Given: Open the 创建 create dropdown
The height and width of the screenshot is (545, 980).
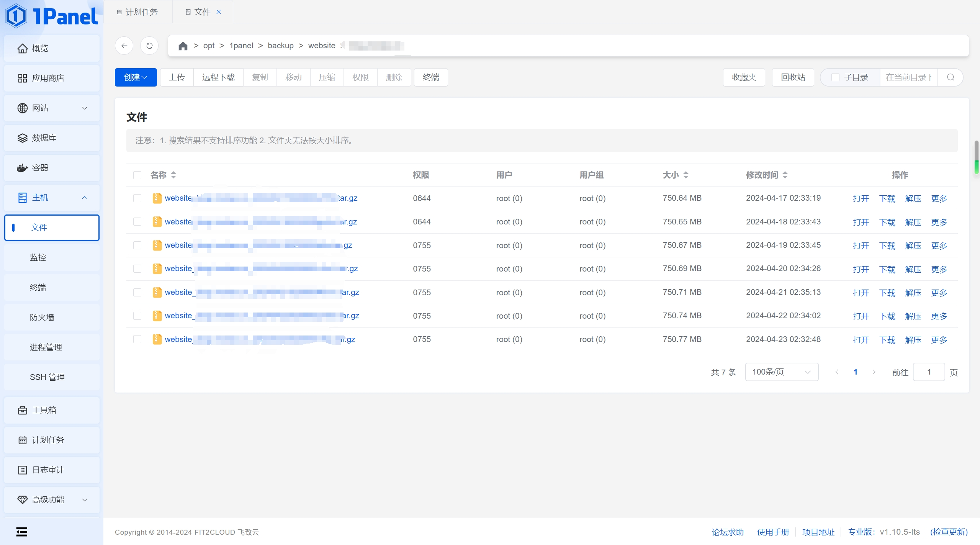Looking at the screenshot, I should (136, 77).
